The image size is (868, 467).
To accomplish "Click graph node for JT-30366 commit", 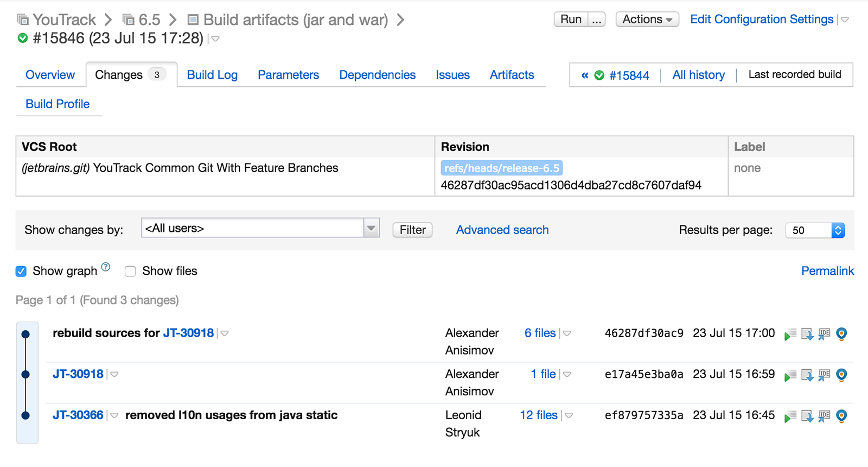I will coord(25,415).
